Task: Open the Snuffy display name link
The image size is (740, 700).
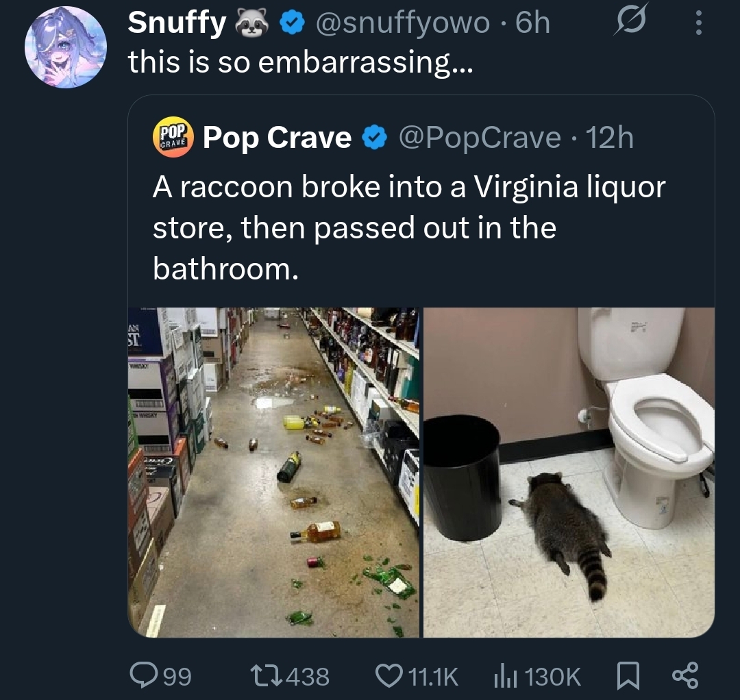Action: pos(176,24)
